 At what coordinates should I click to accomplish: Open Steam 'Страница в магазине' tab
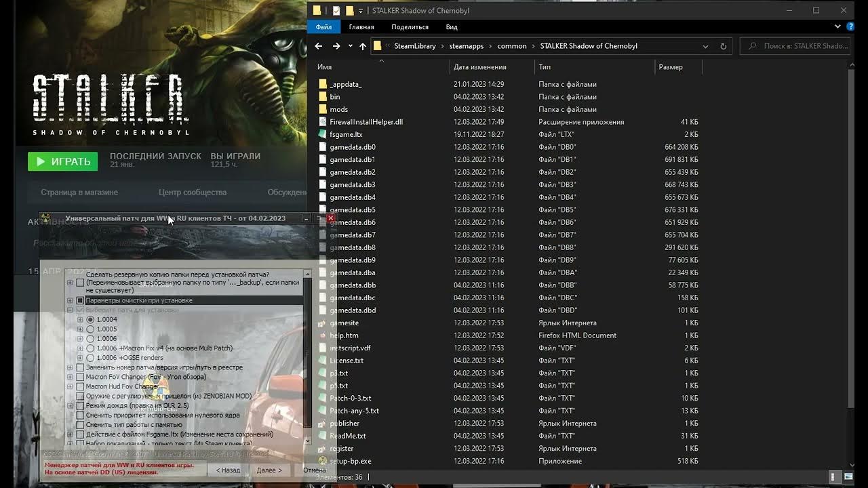point(79,192)
